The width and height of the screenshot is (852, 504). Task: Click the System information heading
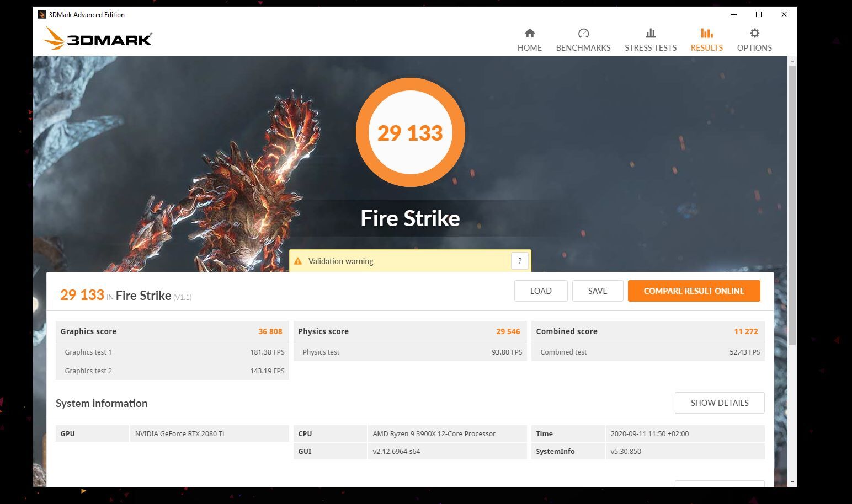[x=102, y=403]
